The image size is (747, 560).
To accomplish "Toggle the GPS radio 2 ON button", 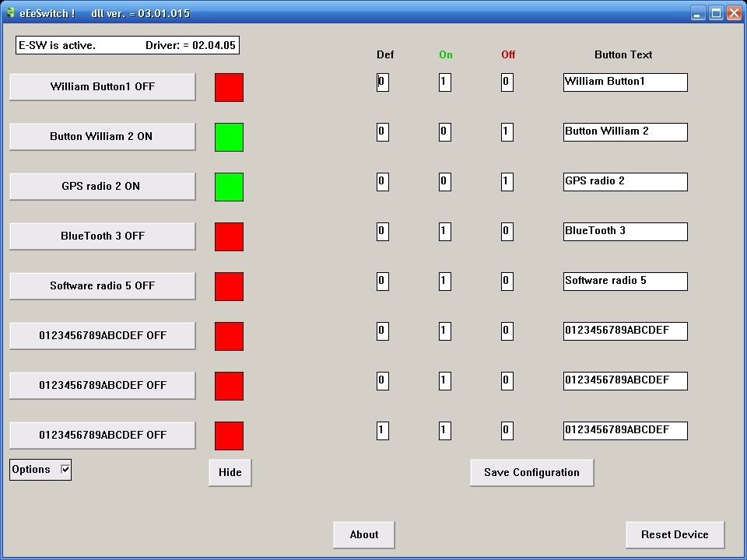I will pos(102,187).
